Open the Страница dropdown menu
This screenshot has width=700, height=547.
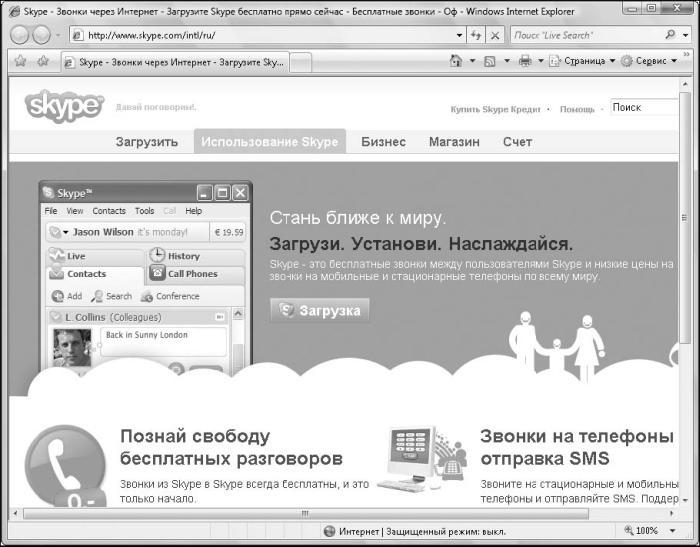tap(582, 61)
